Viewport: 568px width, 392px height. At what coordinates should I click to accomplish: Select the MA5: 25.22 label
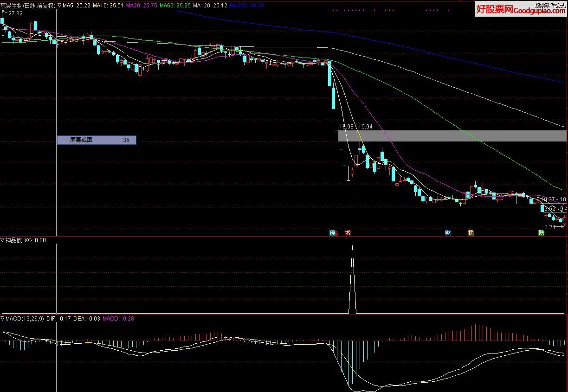point(77,6)
